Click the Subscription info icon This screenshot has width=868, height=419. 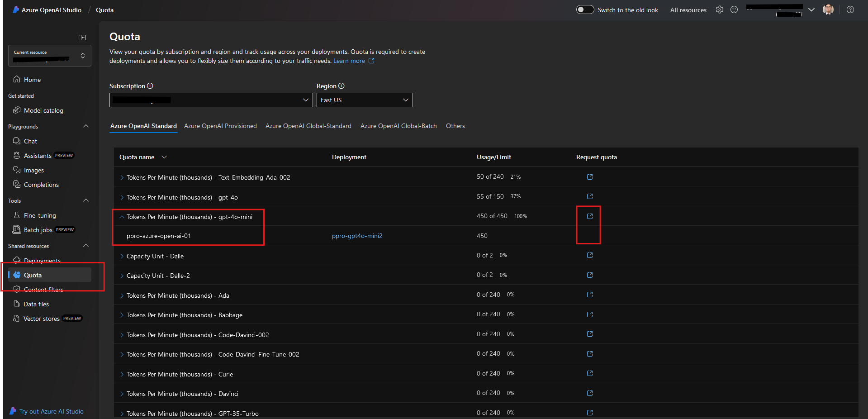coord(150,86)
